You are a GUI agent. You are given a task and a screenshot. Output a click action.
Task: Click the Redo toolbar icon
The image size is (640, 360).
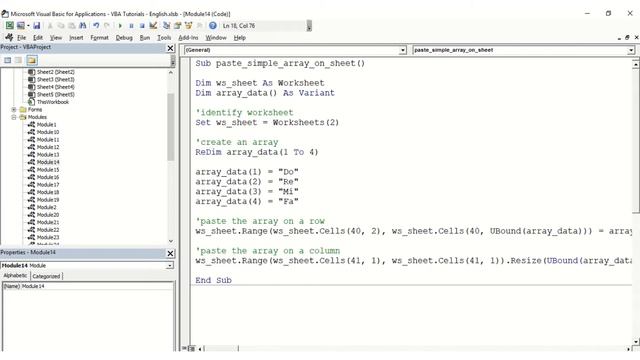pyautogui.click(x=107, y=25)
